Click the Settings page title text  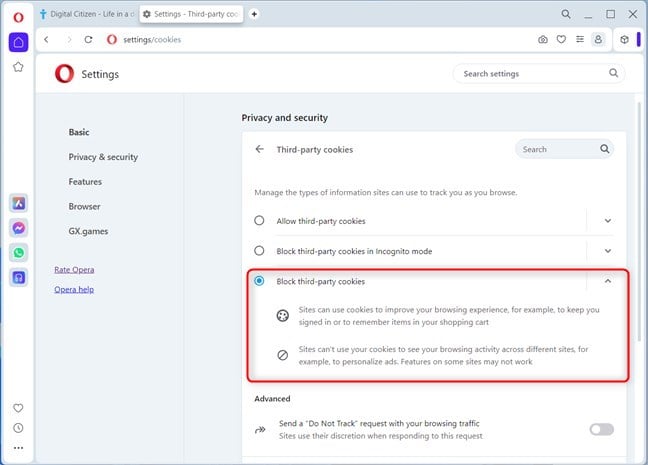tap(100, 74)
